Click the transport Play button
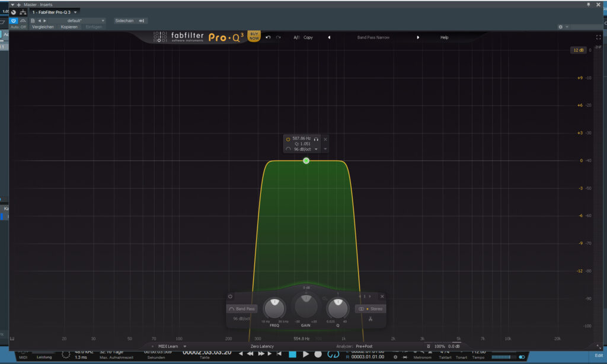 point(306,354)
